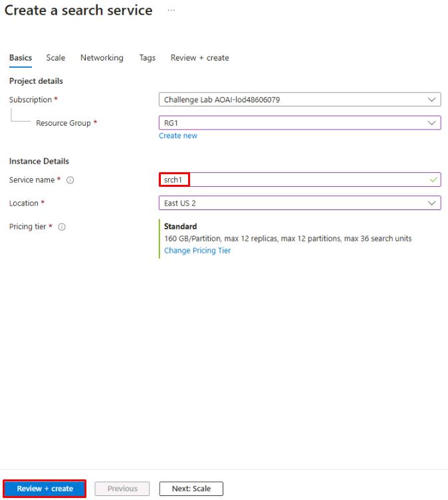Click the Standard pricing tier name
The image size is (448, 500).
pyautogui.click(x=180, y=227)
